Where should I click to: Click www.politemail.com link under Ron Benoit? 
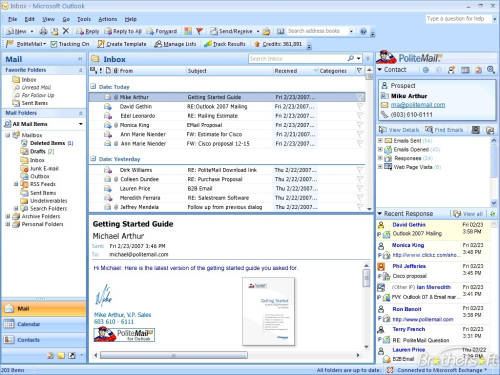click(423, 319)
